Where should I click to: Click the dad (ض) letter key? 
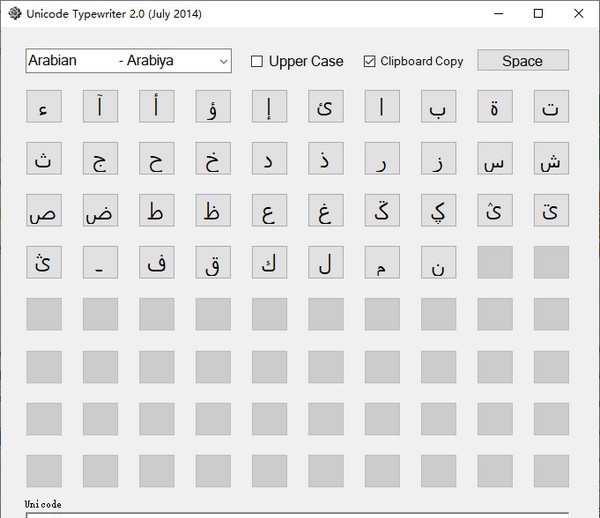100,210
